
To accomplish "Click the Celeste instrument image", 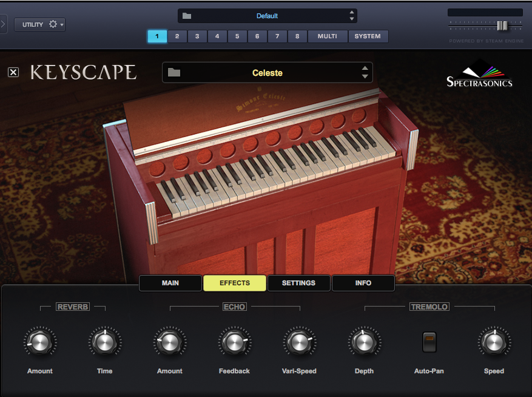I will tap(261, 180).
